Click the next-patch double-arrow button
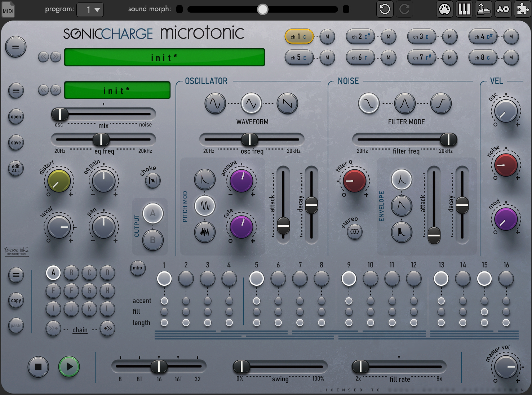The width and height of the screenshot is (532, 395). (56, 57)
